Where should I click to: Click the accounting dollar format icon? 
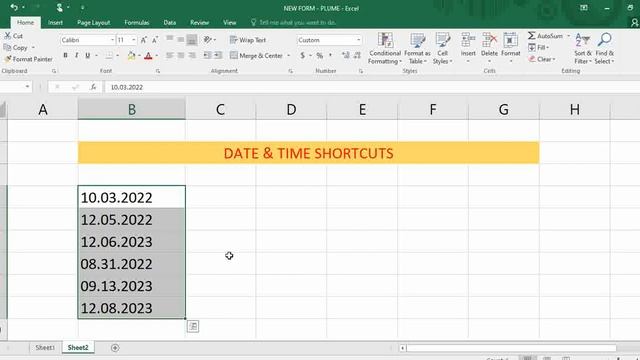302,55
